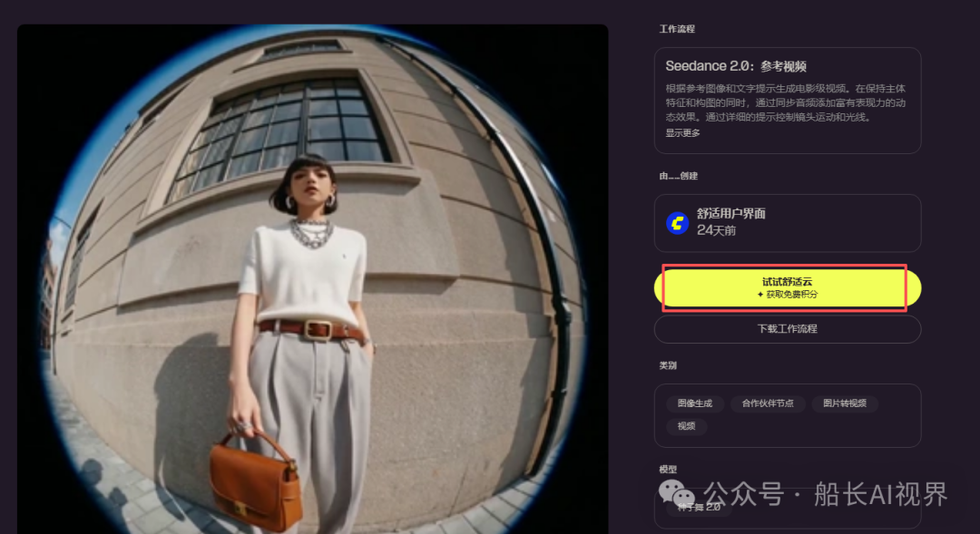Click the 舒适用户界面 avatar icon
This screenshot has height=534, width=980.
pyautogui.click(x=678, y=223)
